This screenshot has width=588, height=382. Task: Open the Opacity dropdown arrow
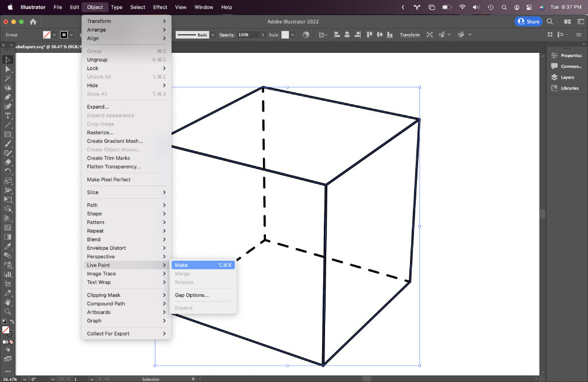262,35
